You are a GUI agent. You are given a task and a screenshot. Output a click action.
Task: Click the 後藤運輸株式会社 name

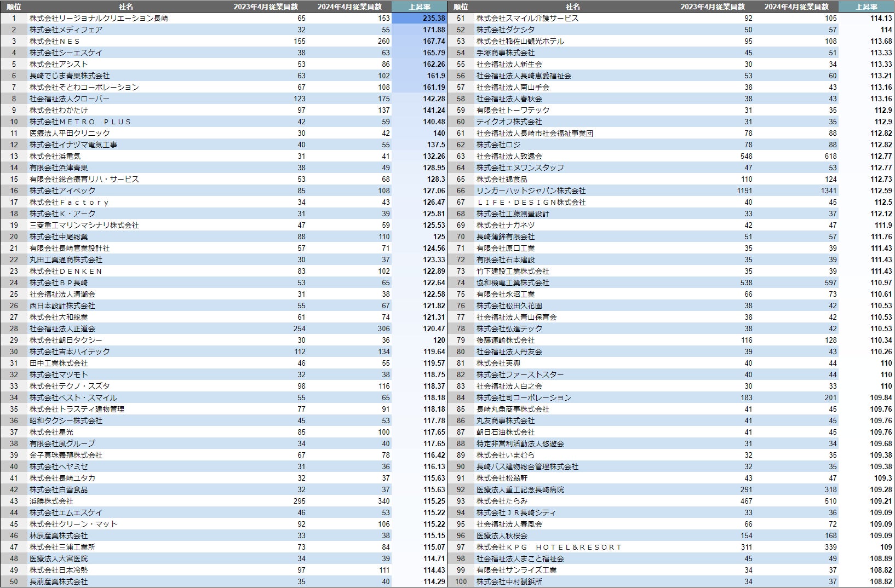[x=506, y=340]
